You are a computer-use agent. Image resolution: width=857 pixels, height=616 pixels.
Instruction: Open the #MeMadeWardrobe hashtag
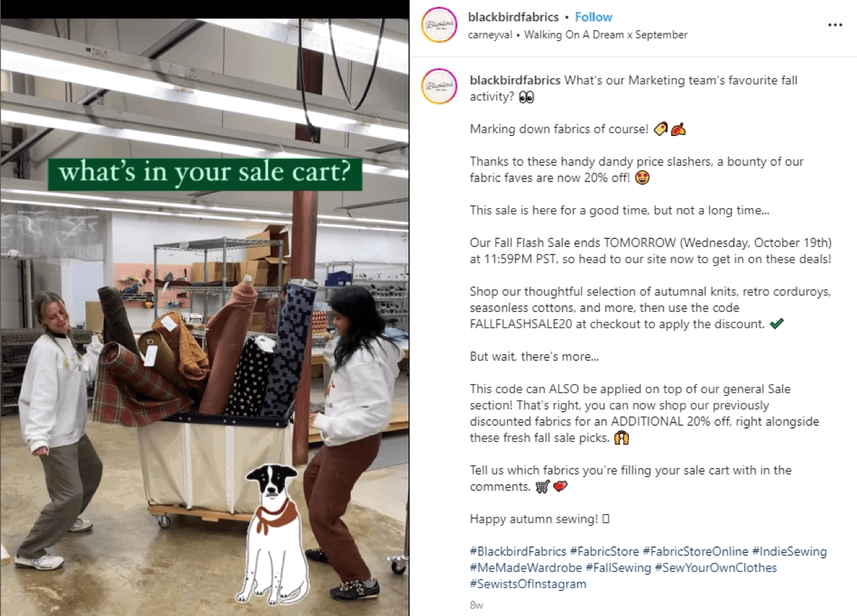coord(526,568)
